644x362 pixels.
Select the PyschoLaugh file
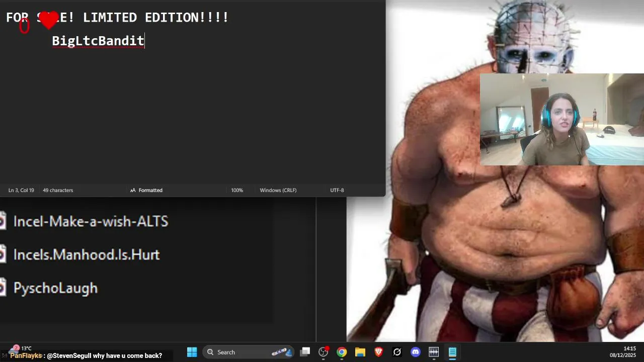(55, 288)
